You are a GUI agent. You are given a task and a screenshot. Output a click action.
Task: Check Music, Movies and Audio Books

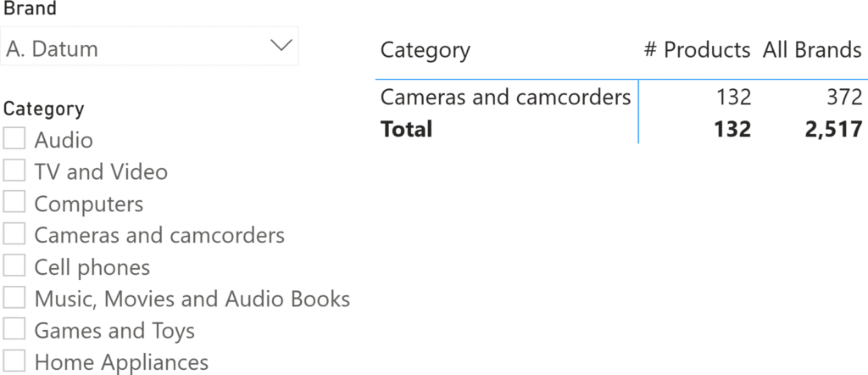pyautogui.click(x=14, y=298)
